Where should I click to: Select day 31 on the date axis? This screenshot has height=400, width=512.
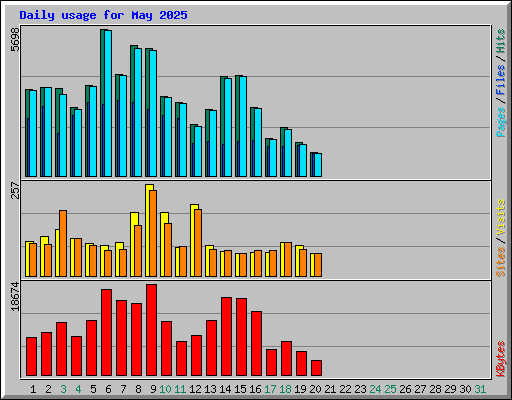click(480, 389)
